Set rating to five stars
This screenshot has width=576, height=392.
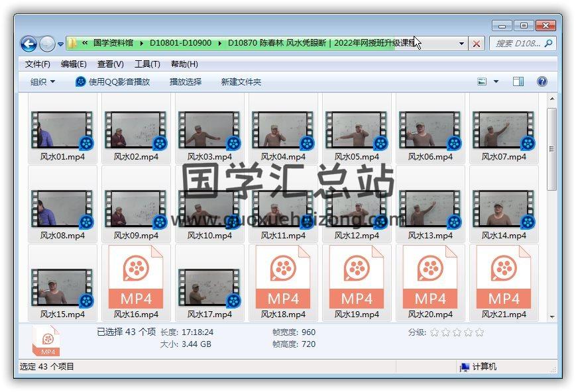coord(480,332)
